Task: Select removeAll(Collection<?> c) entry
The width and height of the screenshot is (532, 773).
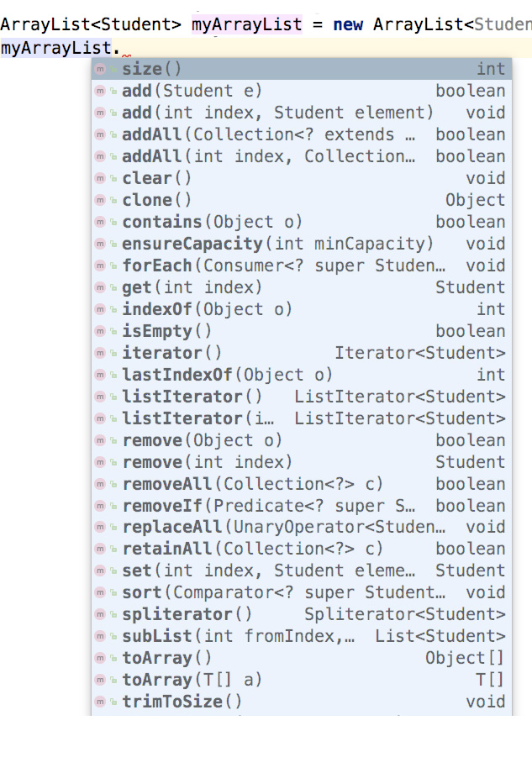Action: pyautogui.click(x=252, y=484)
